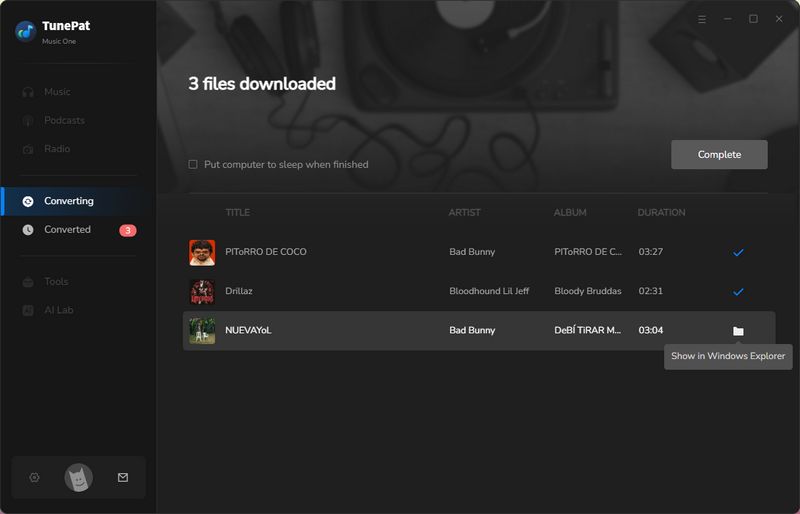Click checkmark icon for PIToRRO DE COCO
The width and height of the screenshot is (800, 514).
(738, 252)
